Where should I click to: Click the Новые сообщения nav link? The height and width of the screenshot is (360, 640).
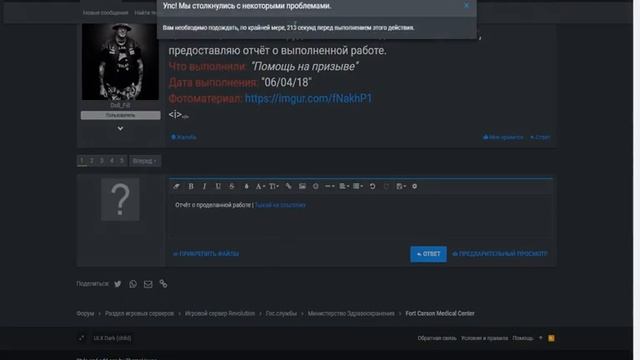click(x=105, y=13)
